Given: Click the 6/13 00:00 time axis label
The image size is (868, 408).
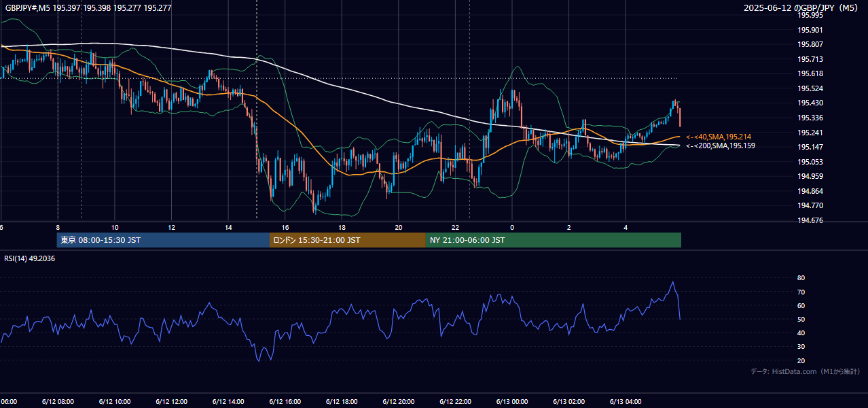Looking at the screenshot, I should [512, 402].
